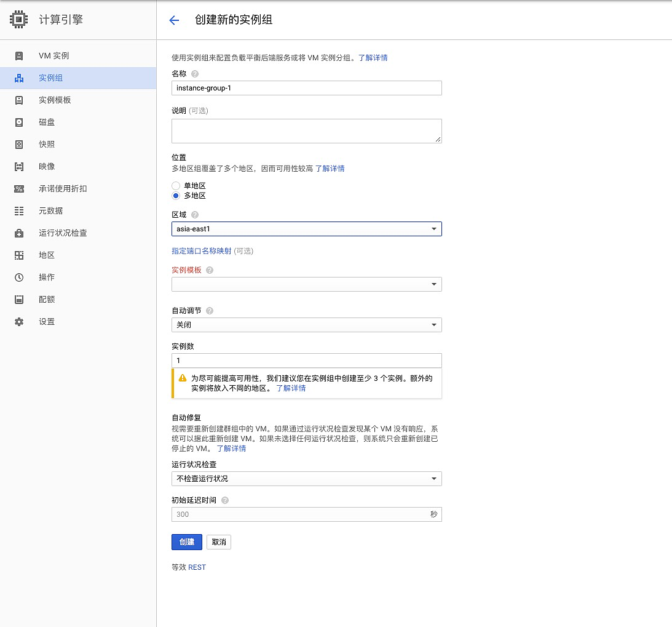Click the 操作 clock icon
The image size is (672, 627).
tap(19, 278)
